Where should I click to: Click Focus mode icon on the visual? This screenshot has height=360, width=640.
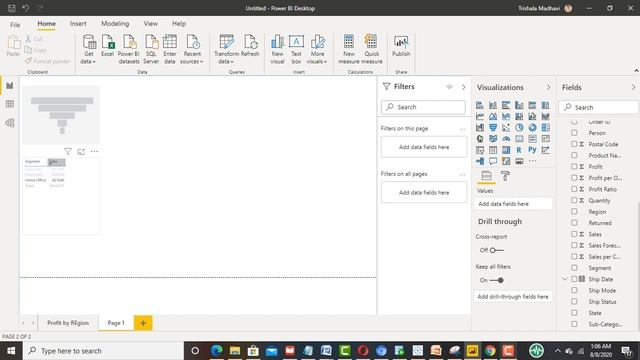tap(81, 151)
